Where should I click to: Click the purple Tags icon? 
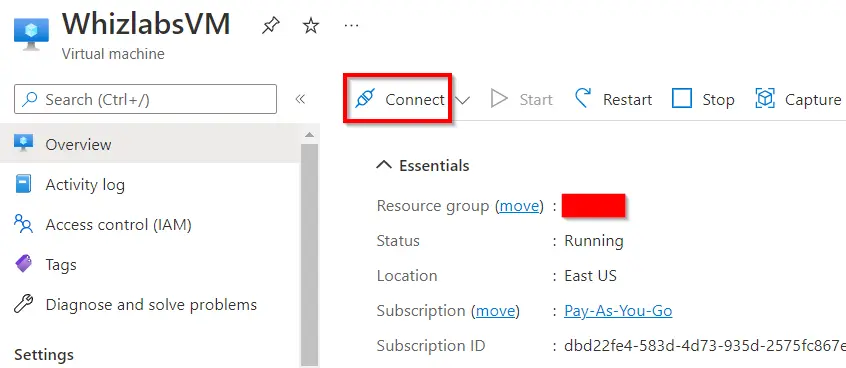23,264
